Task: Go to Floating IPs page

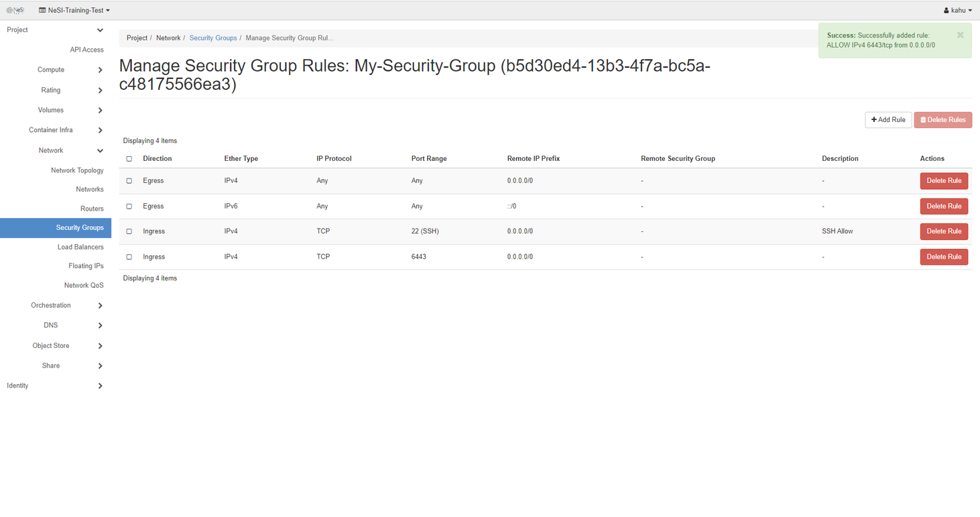Action: (86, 266)
